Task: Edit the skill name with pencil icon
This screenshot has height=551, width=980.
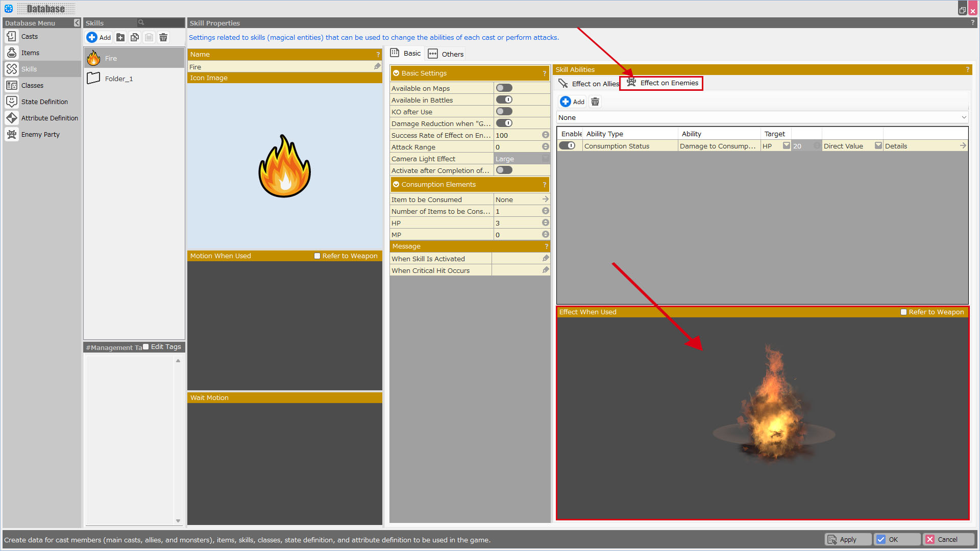Action: pyautogui.click(x=377, y=66)
